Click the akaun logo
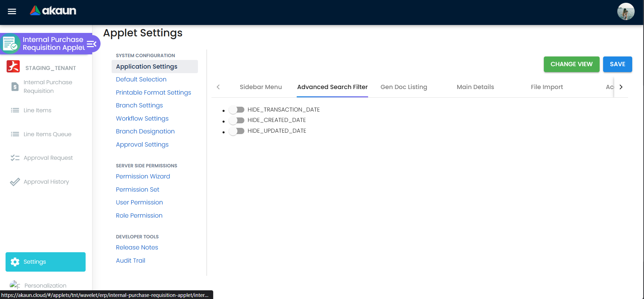 pyautogui.click(x=53, y=11)
